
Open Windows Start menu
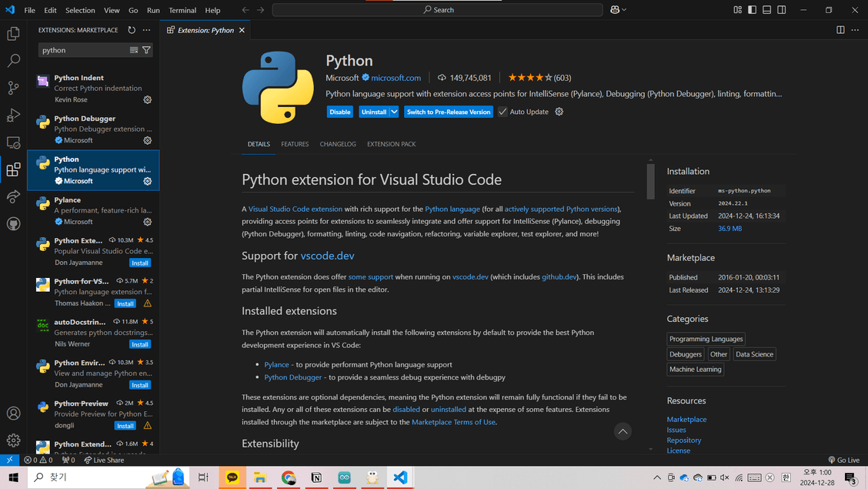click(13, 477)
